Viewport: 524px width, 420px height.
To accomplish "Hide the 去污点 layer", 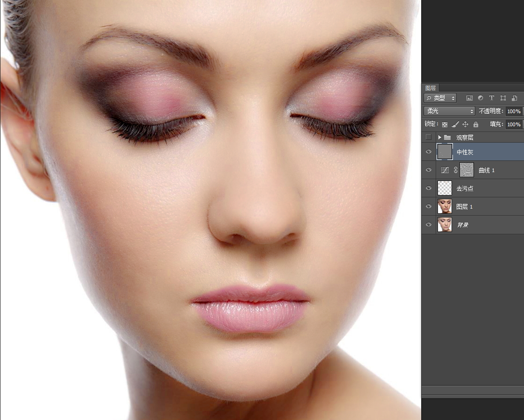I will tap(429, 188).
